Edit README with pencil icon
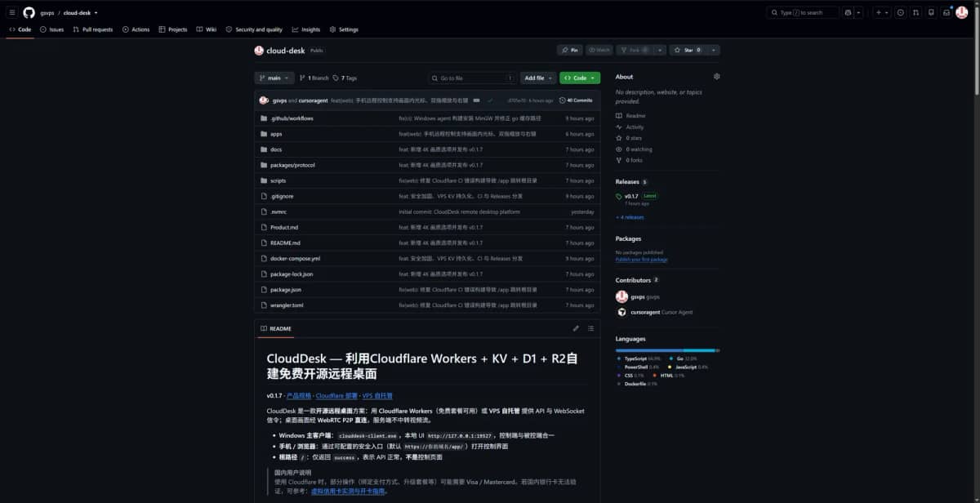 pos(576,328)
